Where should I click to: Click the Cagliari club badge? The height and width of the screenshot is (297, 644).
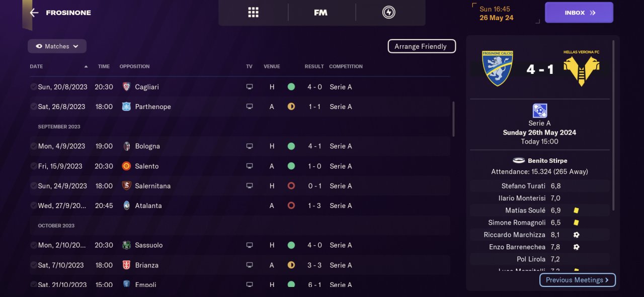pyautogui.click(x=126, y=87)
